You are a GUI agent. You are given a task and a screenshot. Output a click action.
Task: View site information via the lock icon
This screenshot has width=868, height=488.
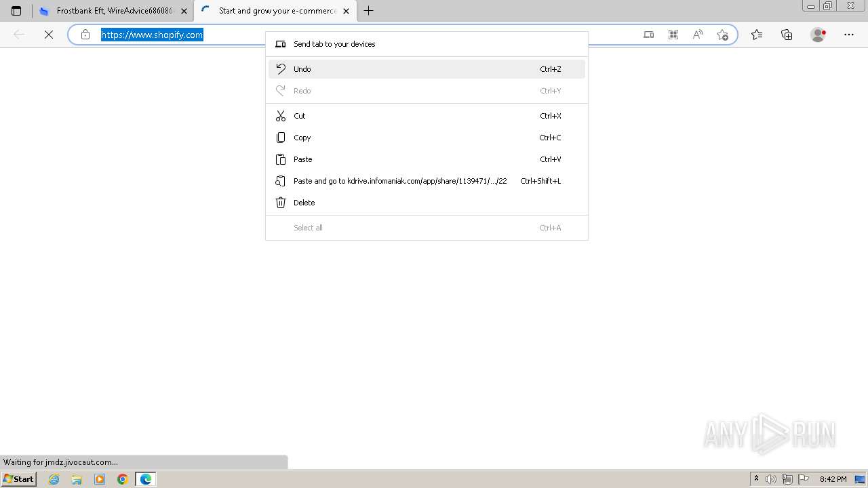tap(85, 35)
